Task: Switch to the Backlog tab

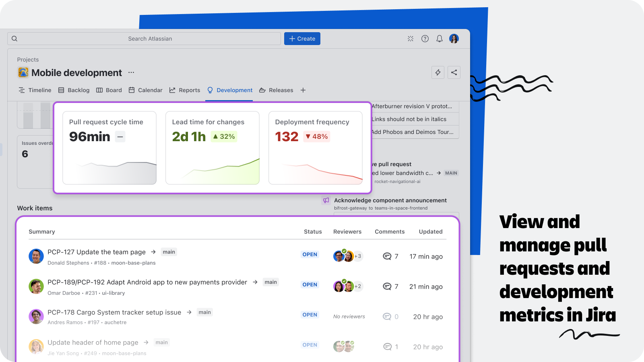Action: pos(74,90)
